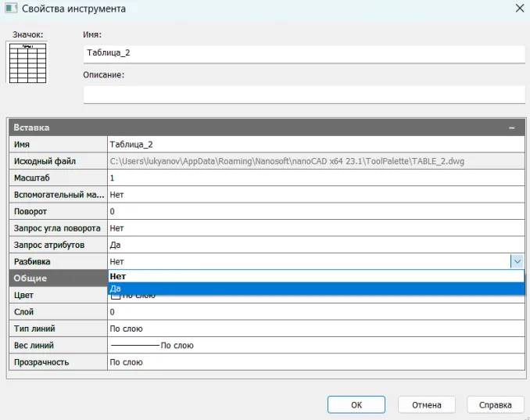Click the Отмена button
Image resolution: width=530 pixels, height=420 pixels.
(x=427, y=404)
